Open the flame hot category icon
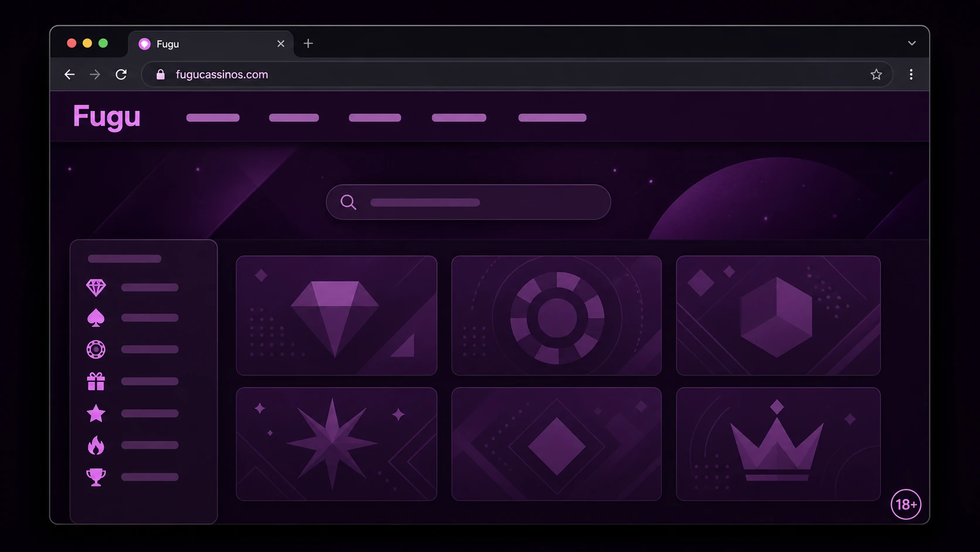This screenshot has height=552, width=980. (96, 445)
